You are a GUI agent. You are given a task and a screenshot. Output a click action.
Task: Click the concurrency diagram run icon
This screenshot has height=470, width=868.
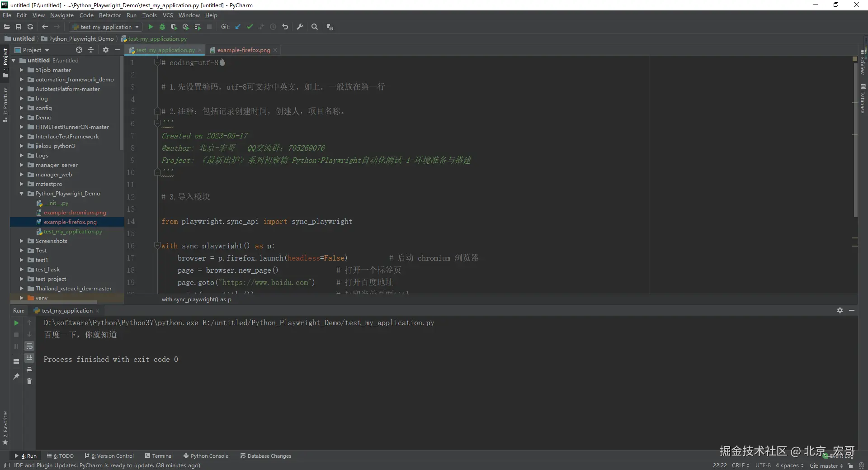point(198,27)
